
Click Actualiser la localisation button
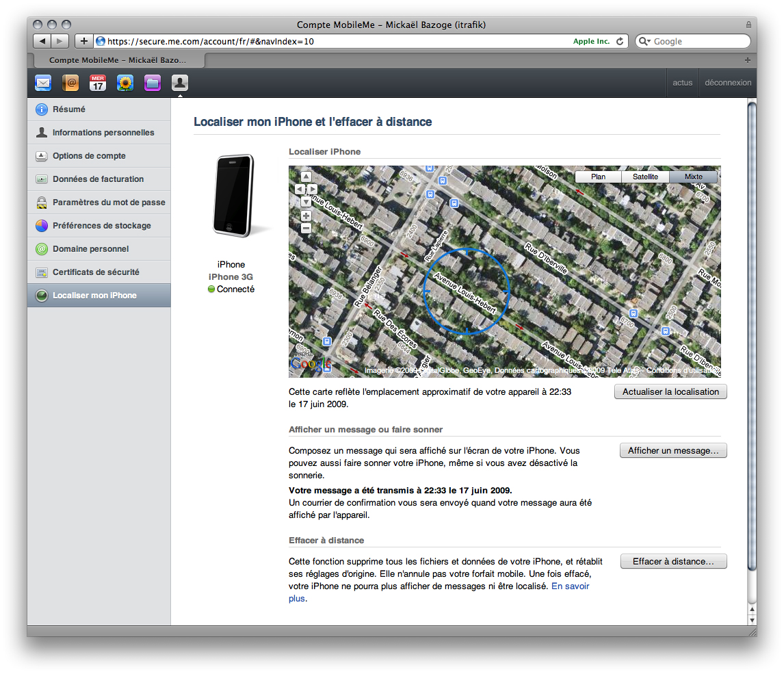[x=670, y=391]
